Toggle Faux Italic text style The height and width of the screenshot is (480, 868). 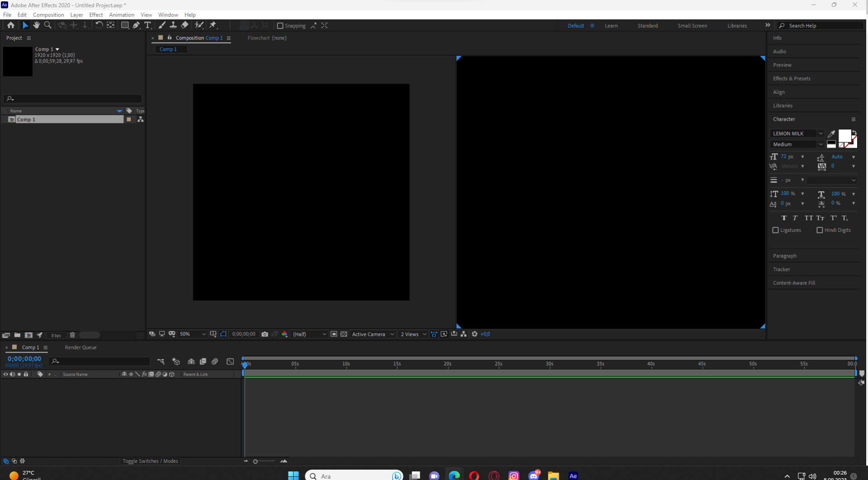(x=795, y=218)
